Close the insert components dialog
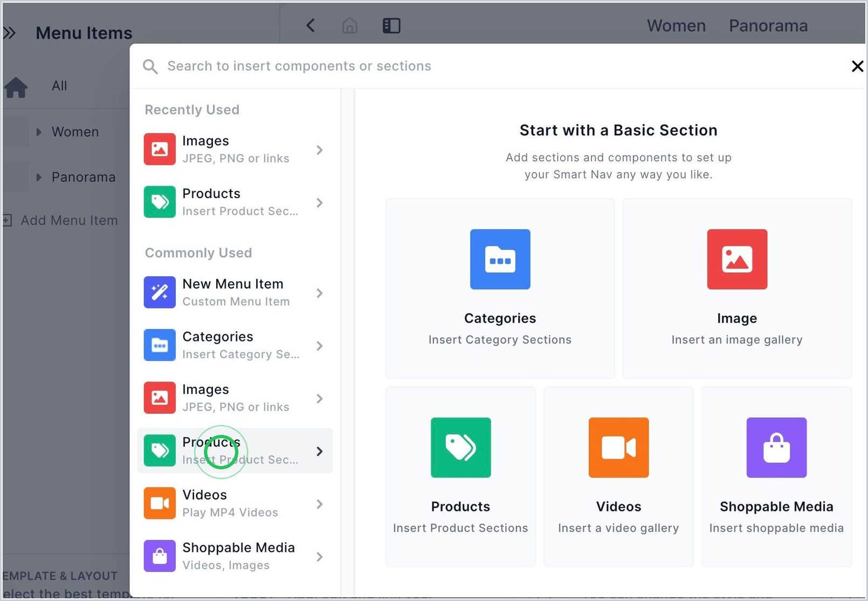Image resolution: width=868 pixels, height=601 pixels. pyautogui.click(x=857, y=66)
